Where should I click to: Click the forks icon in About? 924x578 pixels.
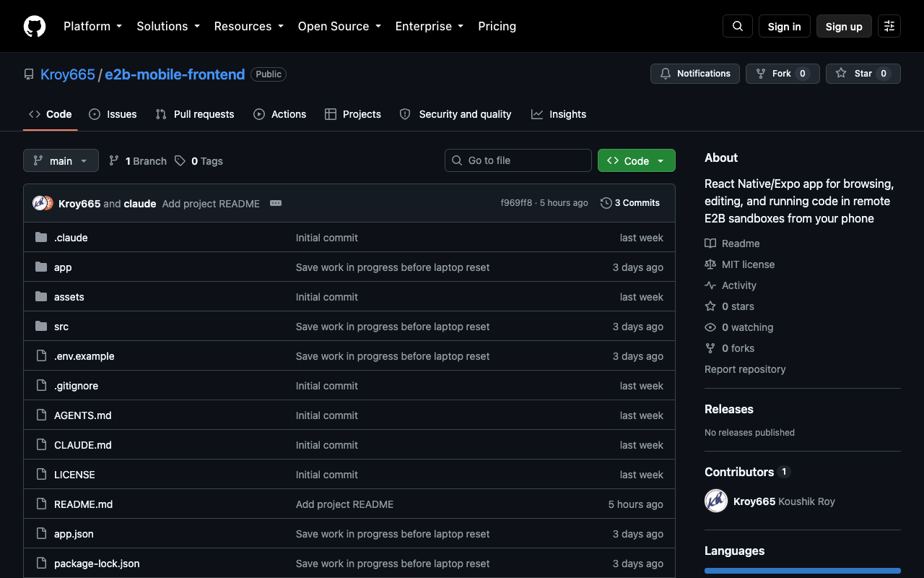point(710,348)
